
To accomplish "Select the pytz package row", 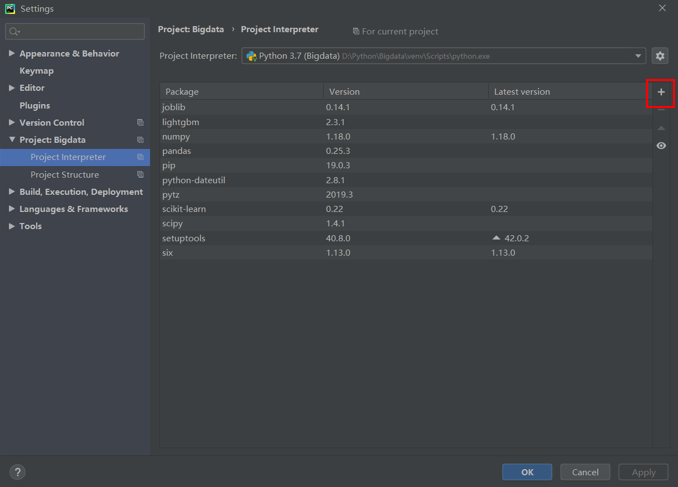I will tap(406, 195).
